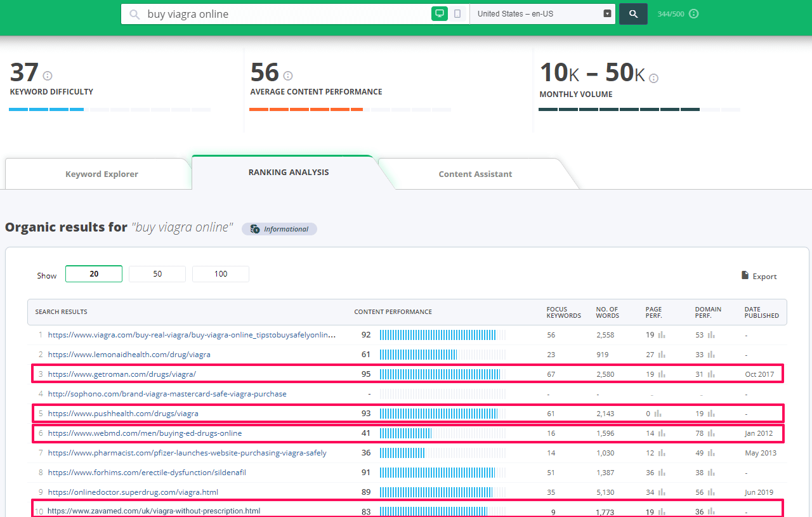Click the magnifier search button
The width and height of the screenshot is (812, 517).
coord(633,14)
